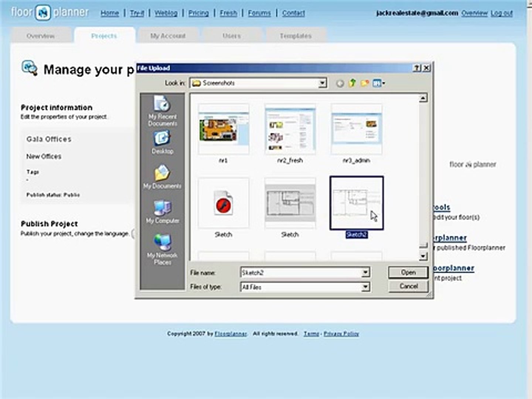
Task: Open My Computer in dialog sidebar
Action: pos(162,212)
